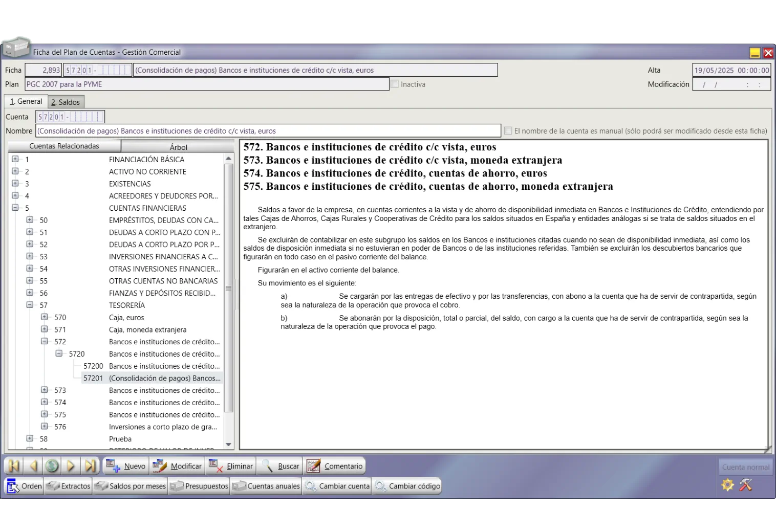Open the yellow gear settings icon
This screenshot has height=532, width=776.
click(727, 484)
